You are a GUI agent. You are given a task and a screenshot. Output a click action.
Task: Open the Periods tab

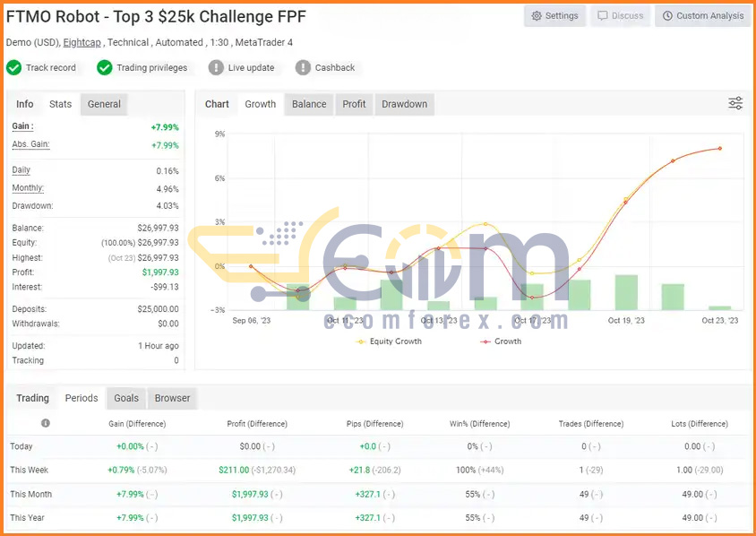(x=82, y=398)
